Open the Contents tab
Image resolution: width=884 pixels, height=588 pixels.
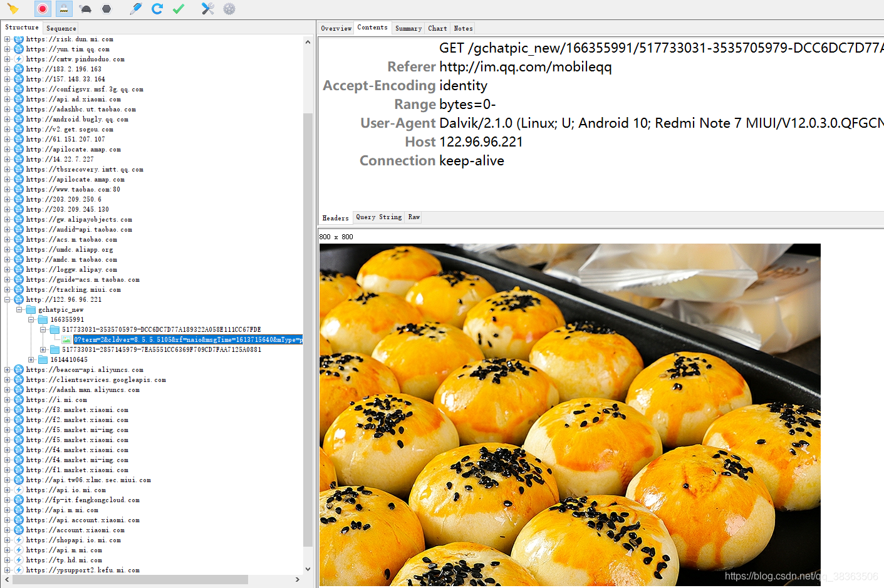click(x=373, y=28)
